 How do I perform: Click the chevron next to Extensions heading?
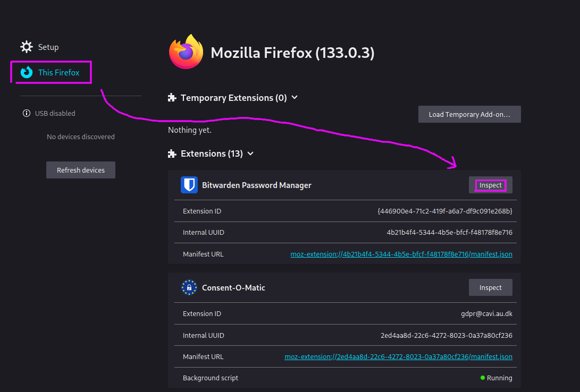click(249, 154)
